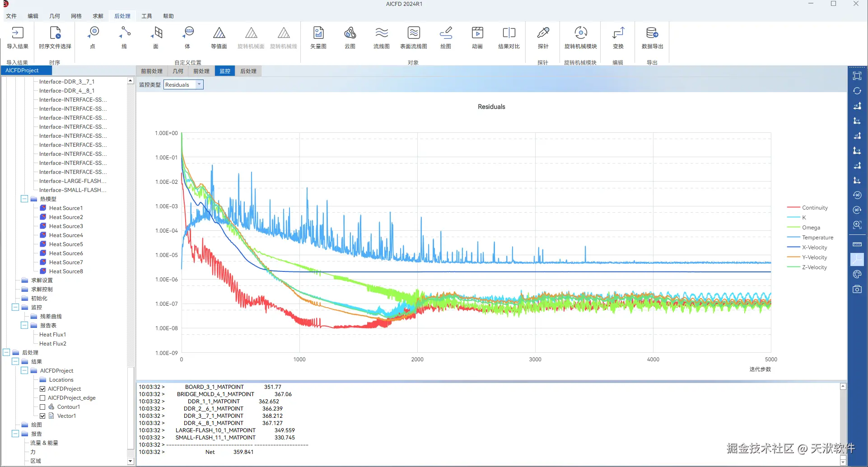Click the 流线图 streamline icon
The image size is (868, 467).
382,33
